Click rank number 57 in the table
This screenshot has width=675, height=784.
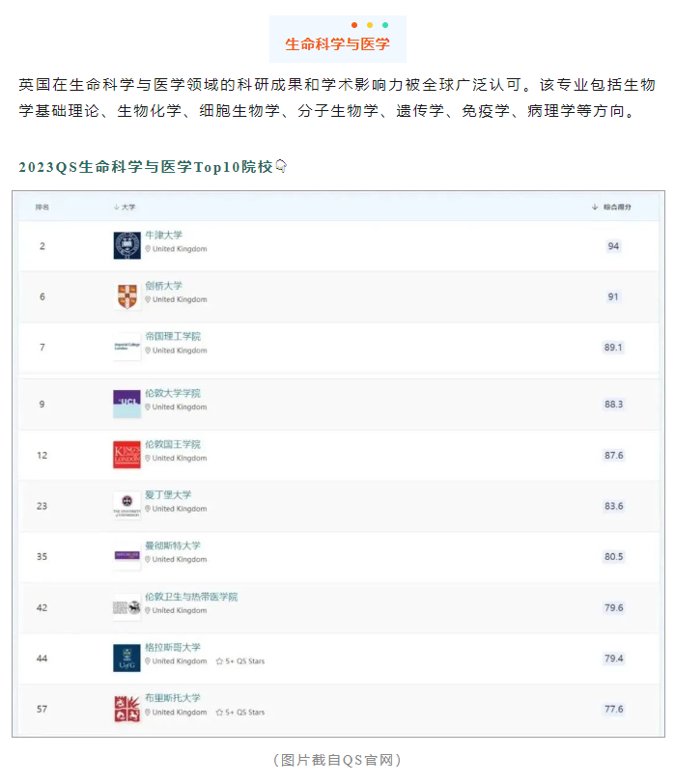[x=42, y=709]
